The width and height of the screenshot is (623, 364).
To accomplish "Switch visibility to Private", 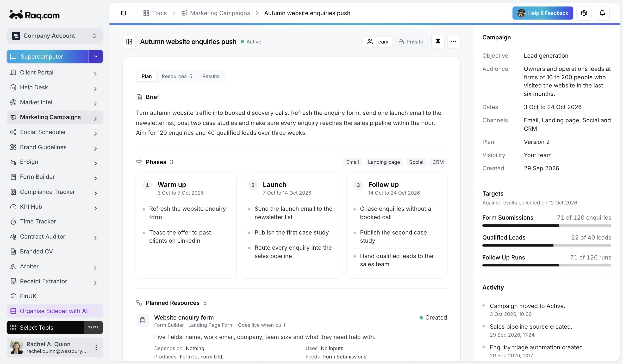I will [411, 42].
